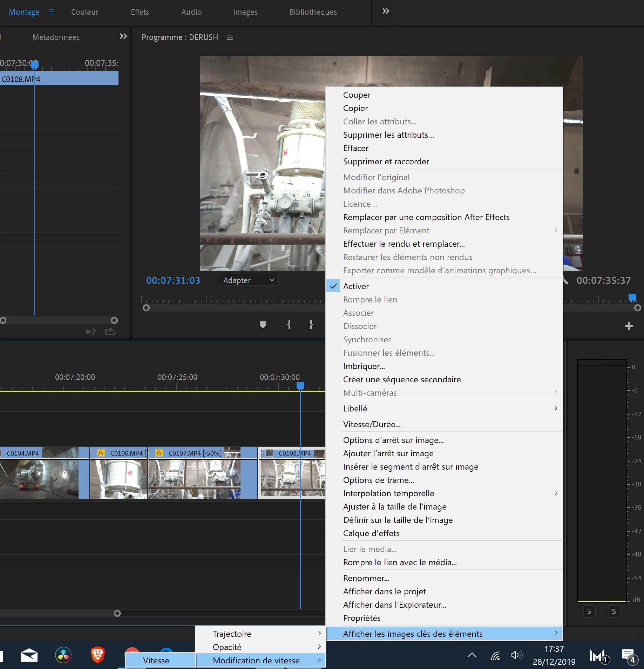Toggle fx badge on C0106.MP4 clip

101,453
